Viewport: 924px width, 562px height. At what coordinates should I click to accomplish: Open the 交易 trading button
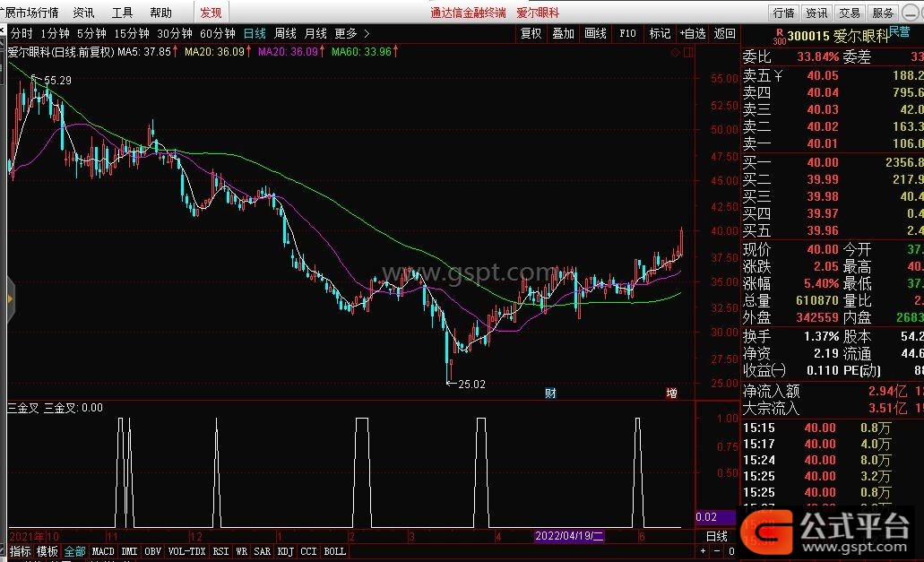coord(850,13)
